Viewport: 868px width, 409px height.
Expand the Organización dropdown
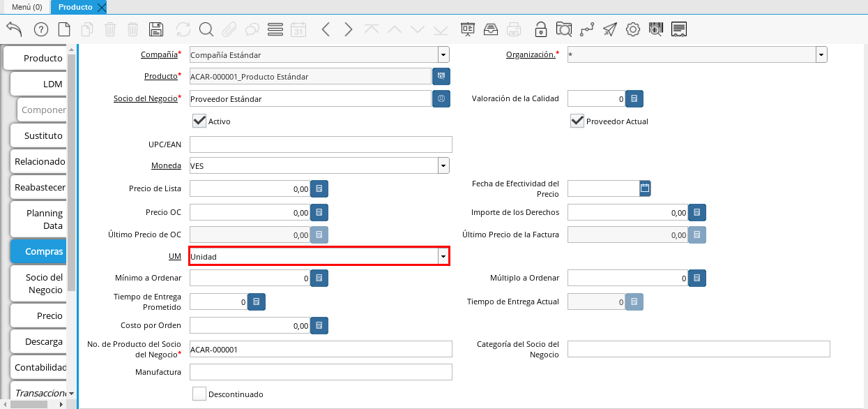821,54
